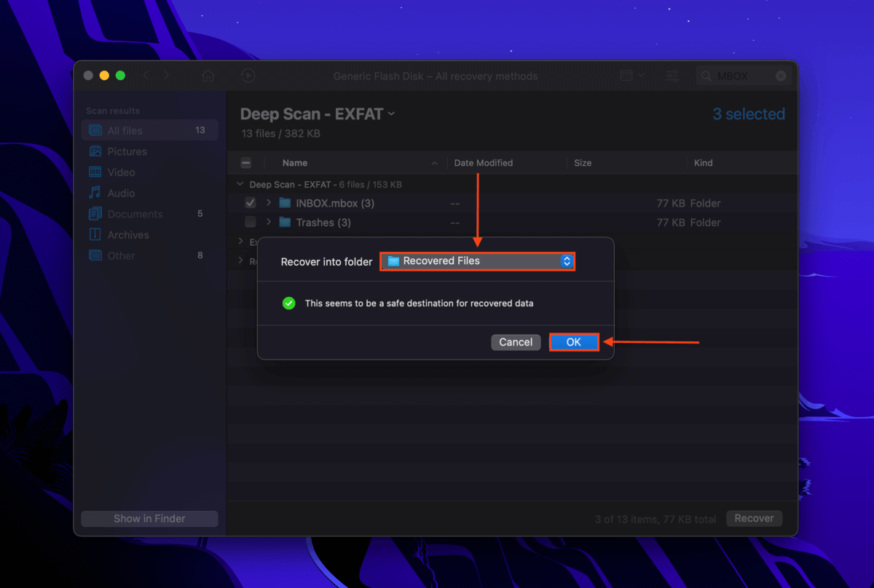Uncheck the INBOX.mbox (3) checkbox

tap(251, 203)
